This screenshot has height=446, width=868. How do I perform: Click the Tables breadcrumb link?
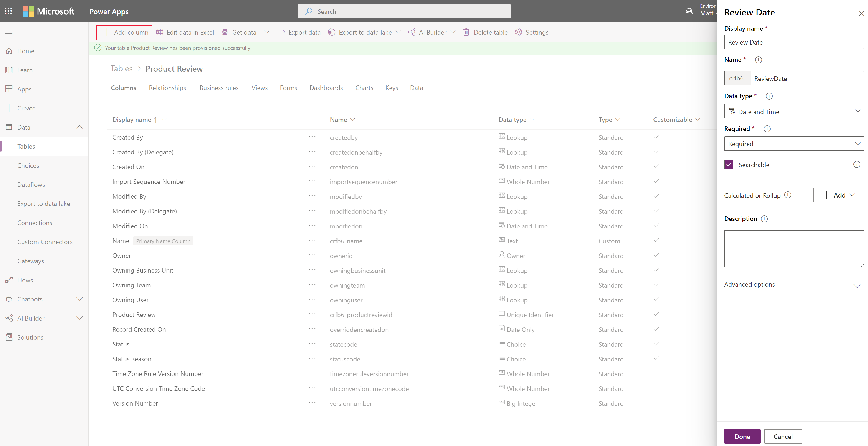tap(122, 68)
